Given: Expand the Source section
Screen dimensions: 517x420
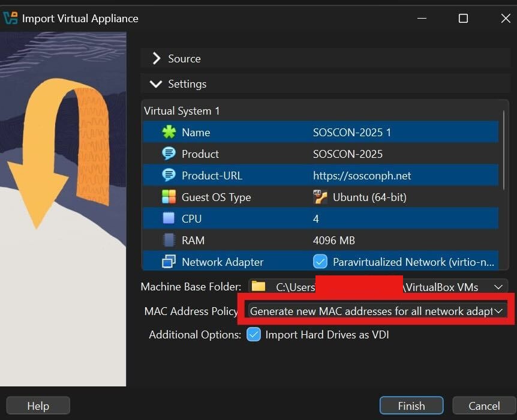Looking at the screenshot, I should coord(157,59).
